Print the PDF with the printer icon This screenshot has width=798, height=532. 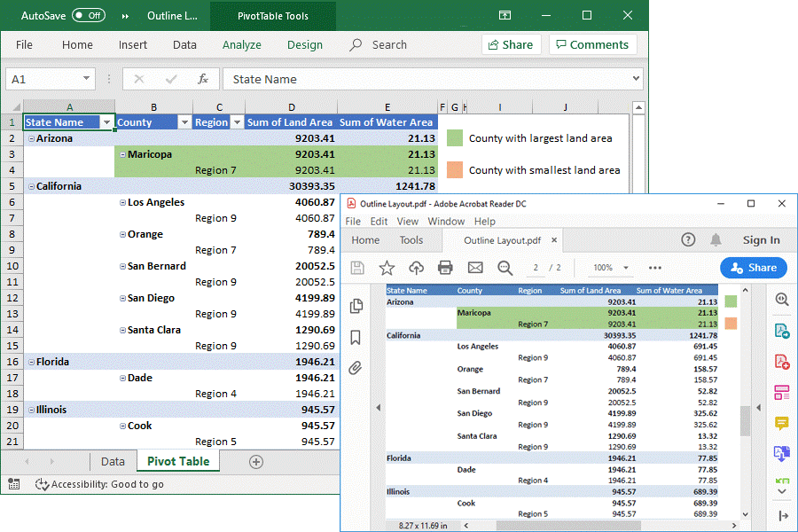pos(445,268)
